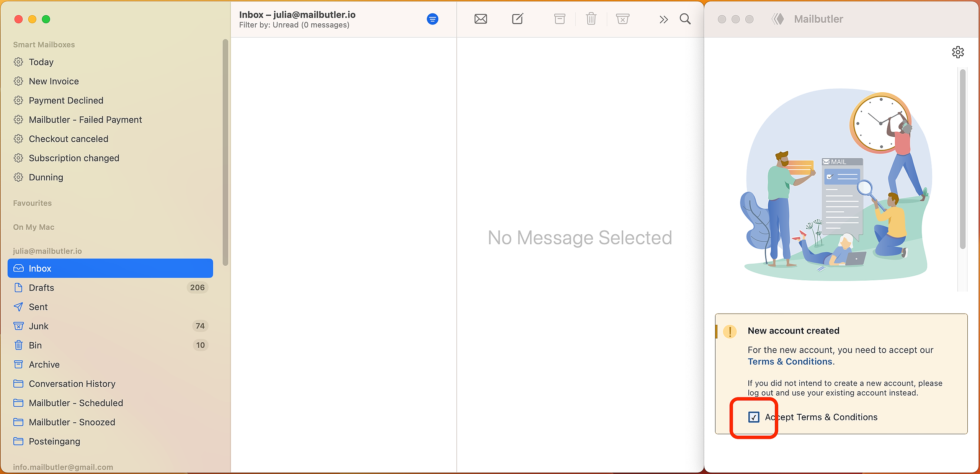
Task: Click the Junk box icon in sidebar
Action: click(18, 326)
